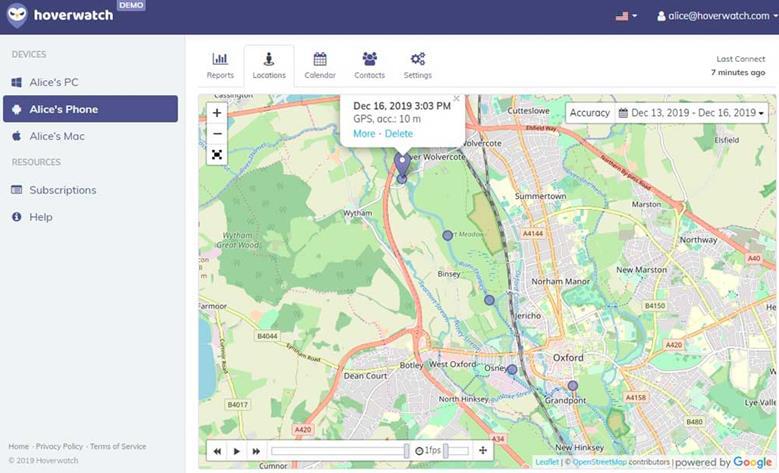Open the Settings tab
779x473 pixels.
tap(417, 66)
